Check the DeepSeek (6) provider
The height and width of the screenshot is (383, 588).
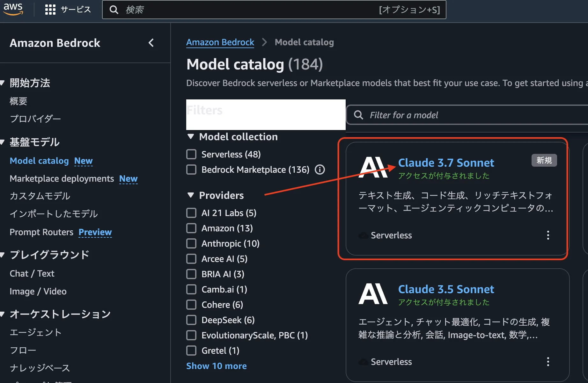(191, 320)
